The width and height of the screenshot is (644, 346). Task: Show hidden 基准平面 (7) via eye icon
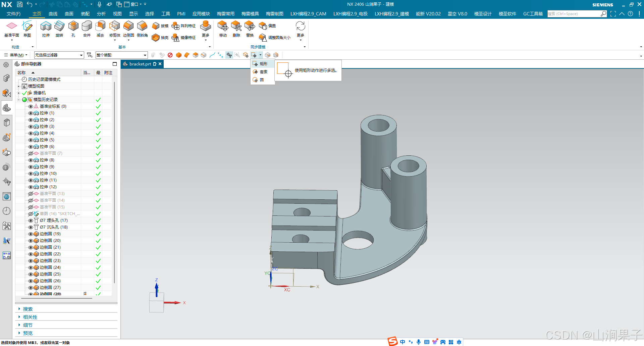coord(31,153)
